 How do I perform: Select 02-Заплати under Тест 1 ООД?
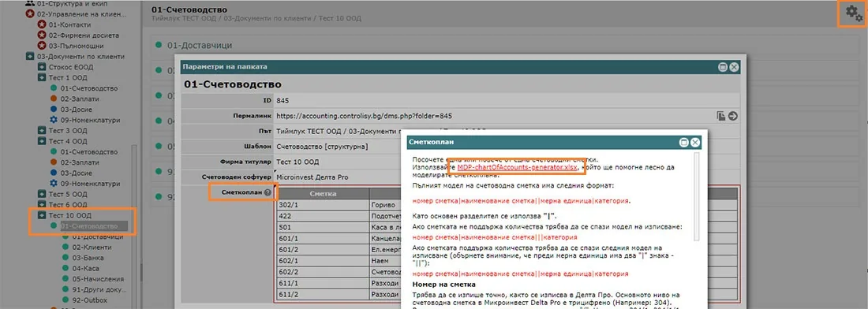click(x=80, y=99)
